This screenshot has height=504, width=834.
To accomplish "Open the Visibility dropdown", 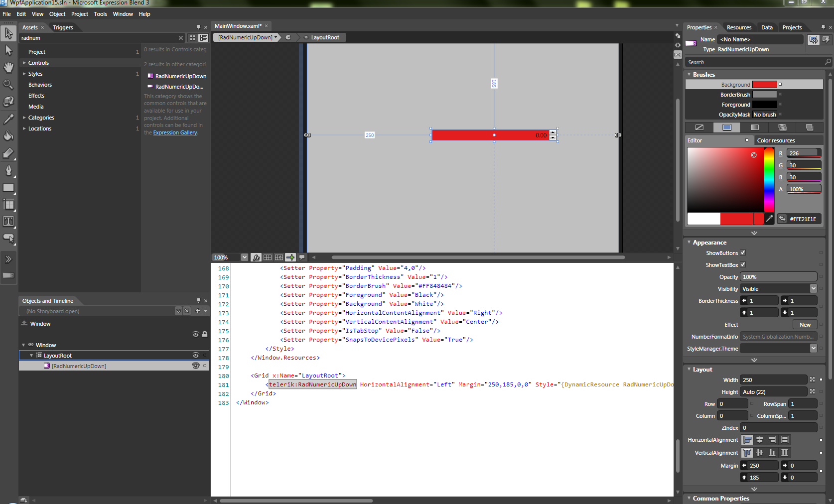I will coord(813,289).
